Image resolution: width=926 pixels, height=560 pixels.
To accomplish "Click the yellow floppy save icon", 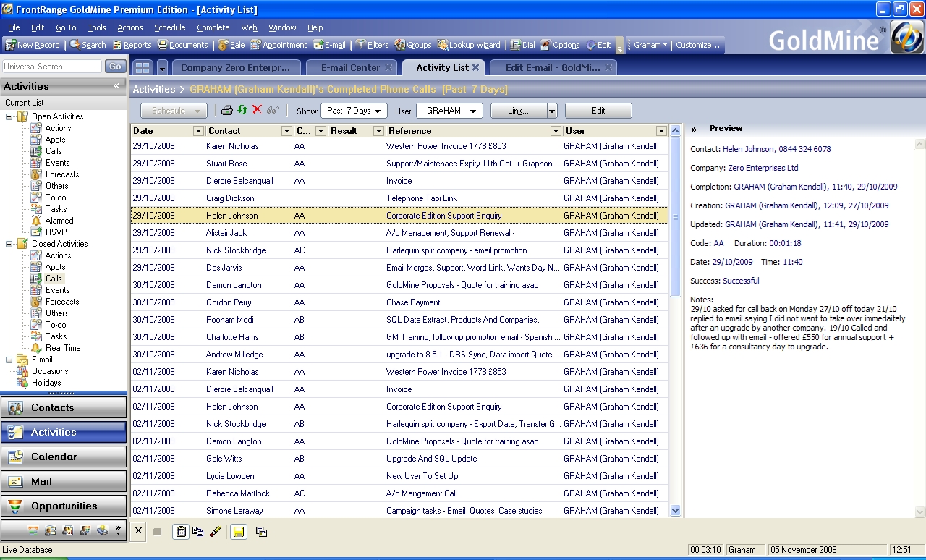I will point(238,532).
